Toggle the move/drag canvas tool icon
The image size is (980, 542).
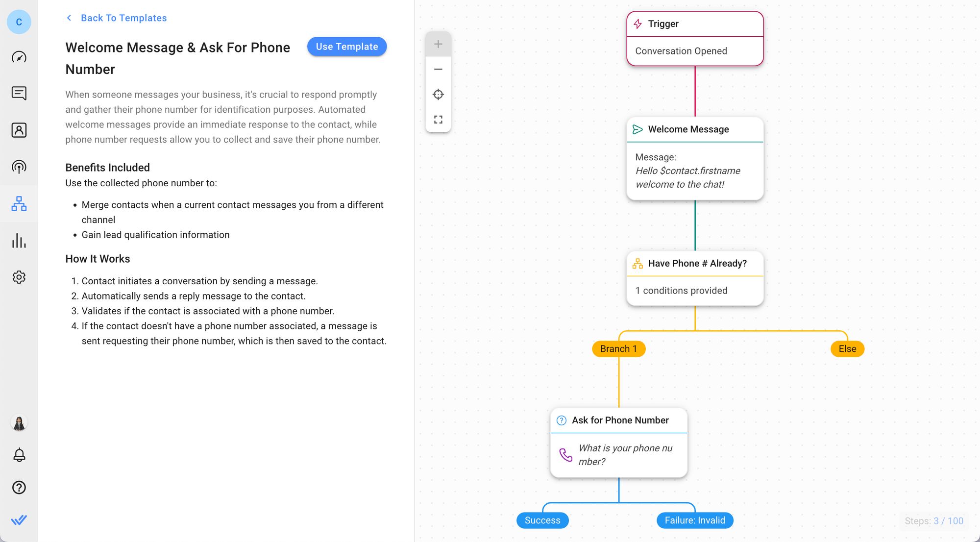click(x=438, y=94)
